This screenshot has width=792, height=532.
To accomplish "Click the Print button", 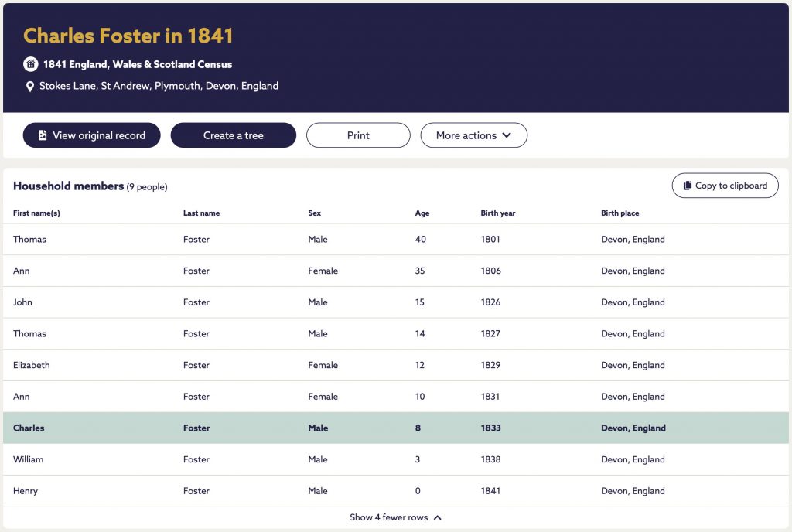I will (358, 135).
